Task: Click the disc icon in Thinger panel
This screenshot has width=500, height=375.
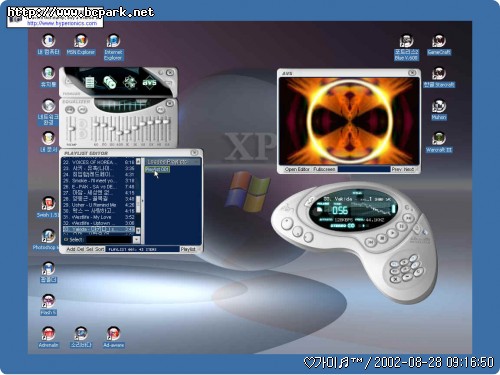Action: click(109, 82)
